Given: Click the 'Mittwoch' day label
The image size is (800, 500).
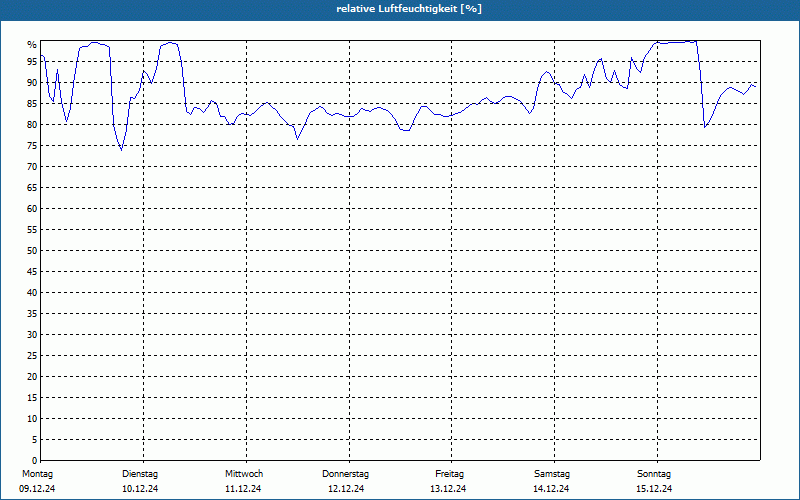Looking at the screenshot, I should 244,474.
